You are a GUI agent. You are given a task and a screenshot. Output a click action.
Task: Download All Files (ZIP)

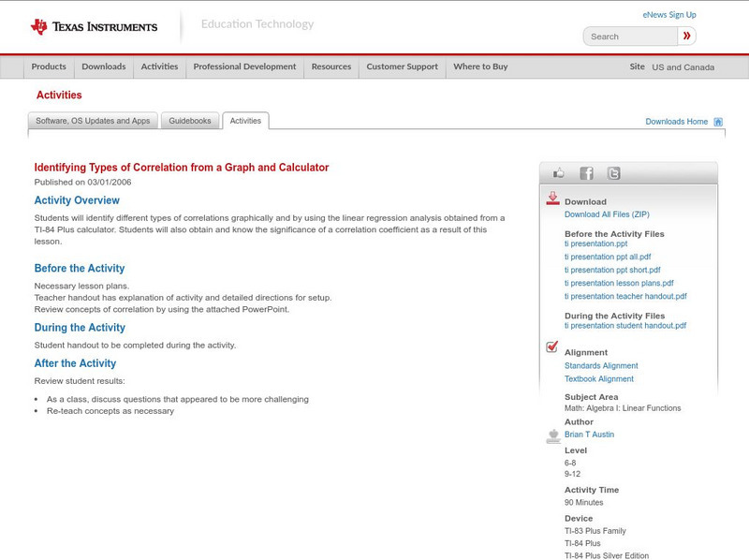[607, 214]
